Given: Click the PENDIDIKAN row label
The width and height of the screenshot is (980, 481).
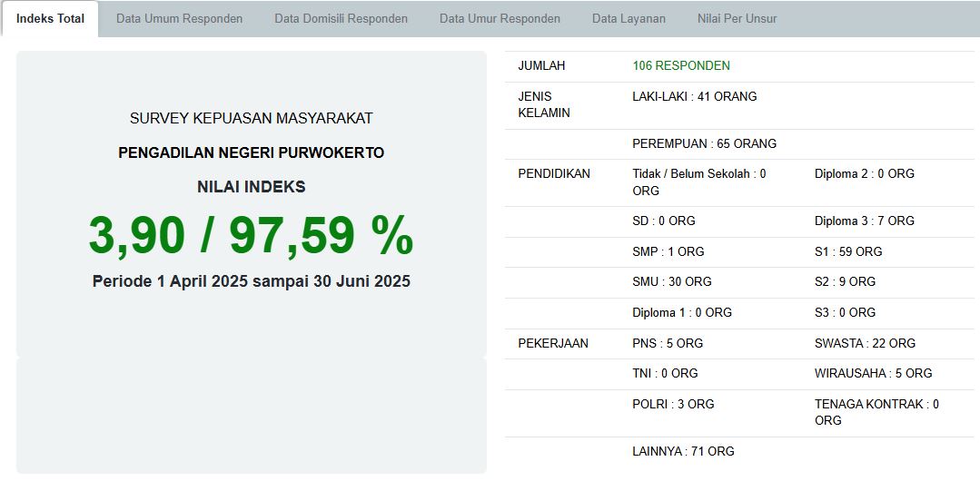Looking at the screenshot, I should pos(554,173).
